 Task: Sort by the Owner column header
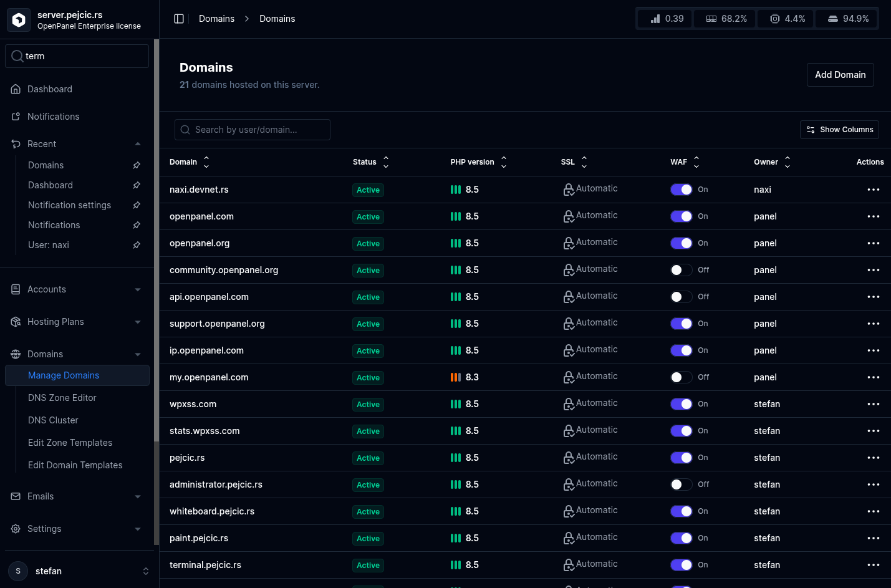[x=772, y=162]
